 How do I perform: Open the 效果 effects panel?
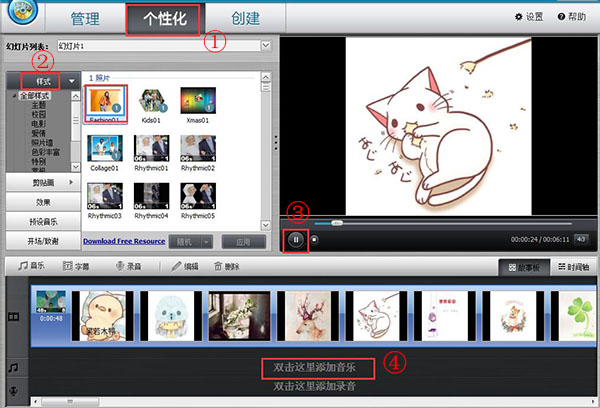pyautogui.click(x=43, y=202)
